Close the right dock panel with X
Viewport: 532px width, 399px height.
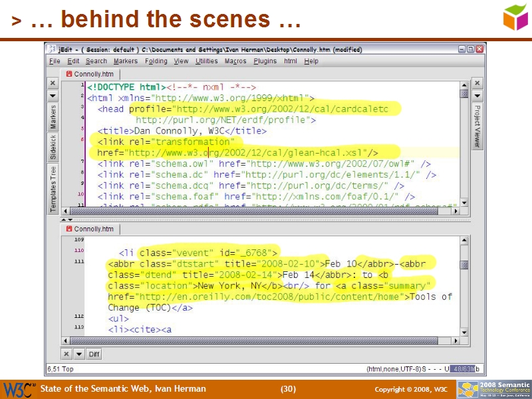477,84
